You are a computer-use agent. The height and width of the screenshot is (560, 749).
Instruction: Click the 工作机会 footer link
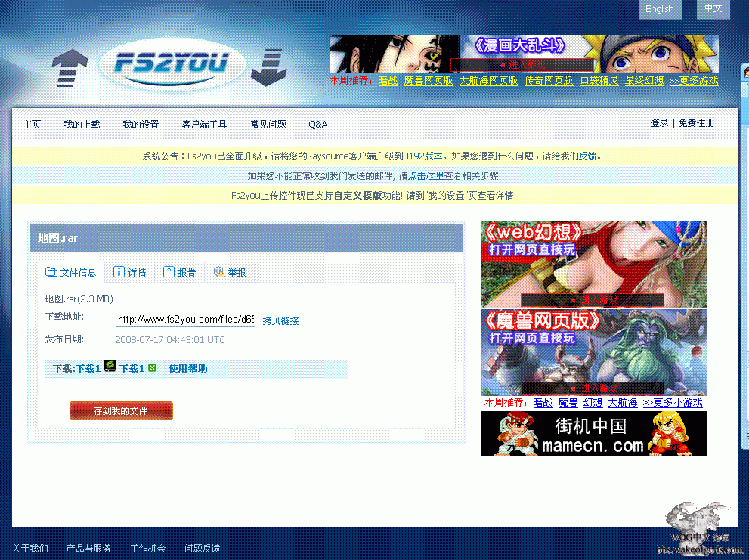coord(147,548)
